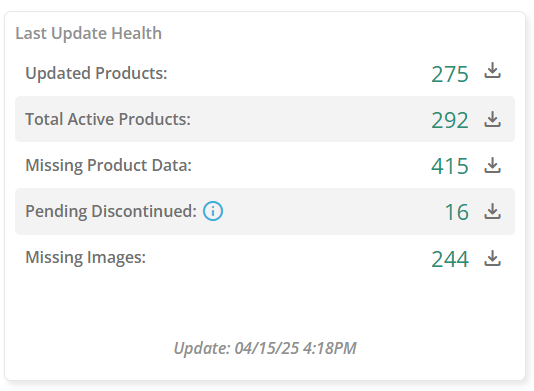Click the Last Update Health heading
This screenshot has width=534, height=391.
point(89,33)
